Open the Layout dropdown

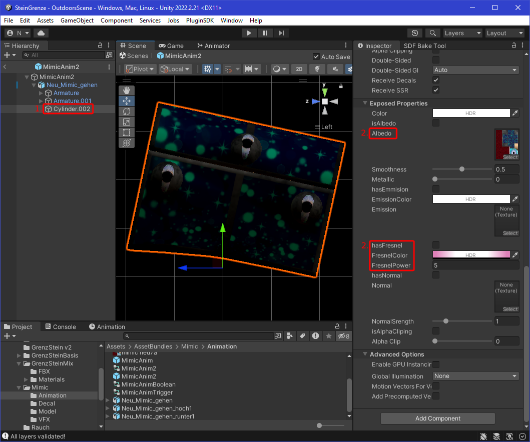[505, 33]
